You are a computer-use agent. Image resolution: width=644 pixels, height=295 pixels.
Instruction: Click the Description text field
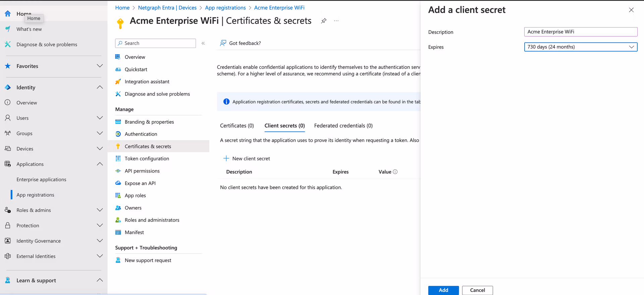tap(580, 32)
